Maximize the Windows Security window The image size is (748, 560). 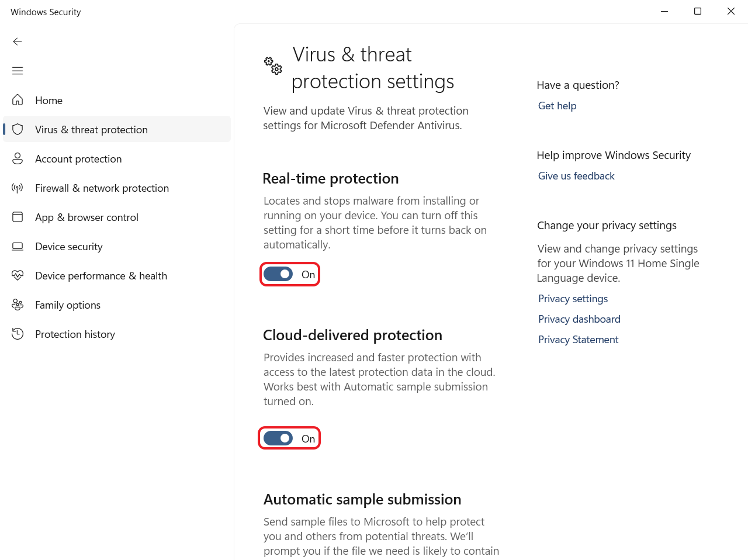click(x=697, y=11)
